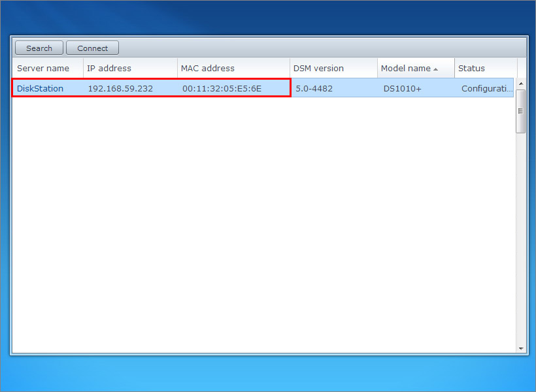Click the Search button
Screen dimensions: 536x392
(x=39, y=48)
